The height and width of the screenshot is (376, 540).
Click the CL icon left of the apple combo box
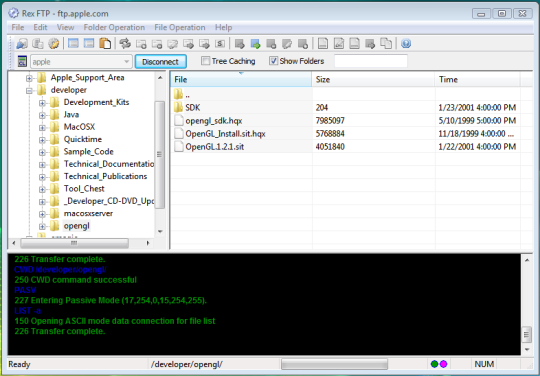[22, 62]
